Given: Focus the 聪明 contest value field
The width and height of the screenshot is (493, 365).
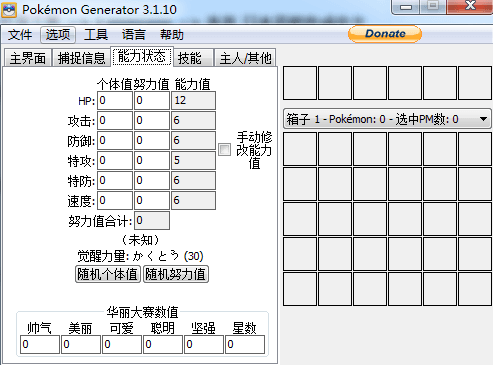Looking at the screenshot, I should pyautogui.click(x=163, y=344).
